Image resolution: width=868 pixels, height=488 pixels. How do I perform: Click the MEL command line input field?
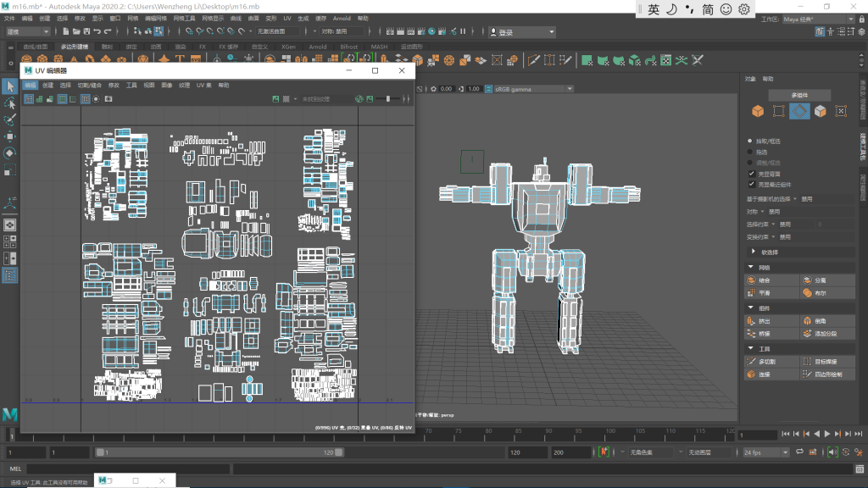(128, 469)
